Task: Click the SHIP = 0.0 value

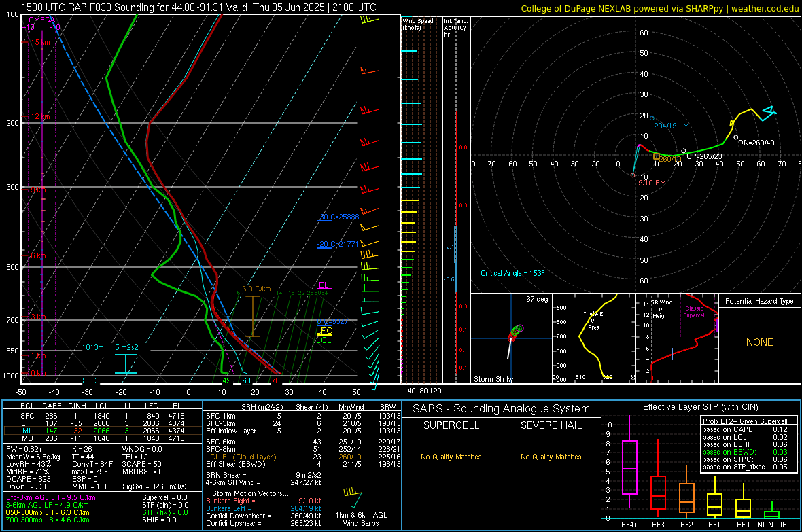Action: (159, 520)
